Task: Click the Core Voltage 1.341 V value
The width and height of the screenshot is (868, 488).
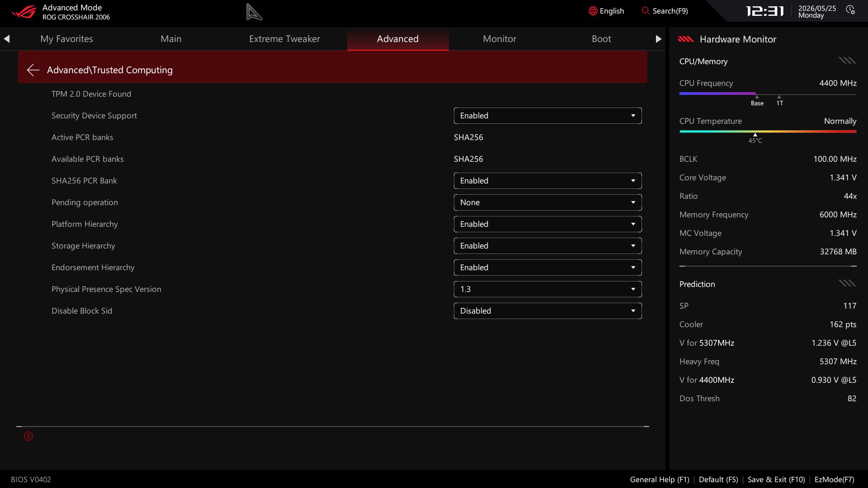Action: click(x=843, y=178)
